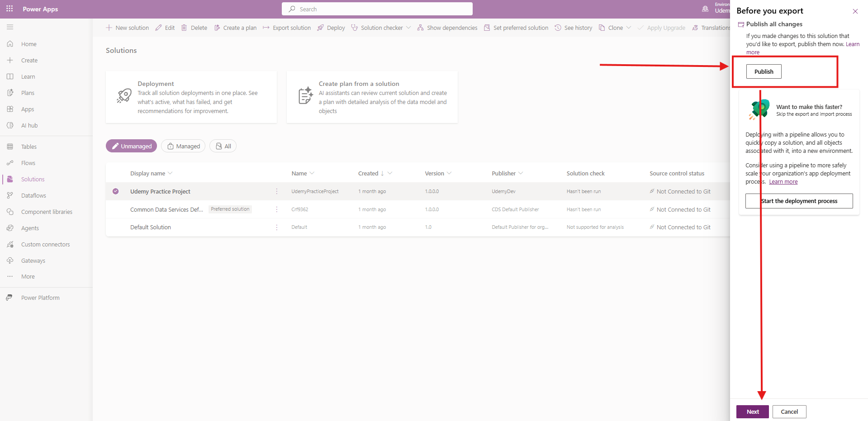Open more options for Common Data Services row
Viewport: 868px width, 421px height.
(277, 209)
